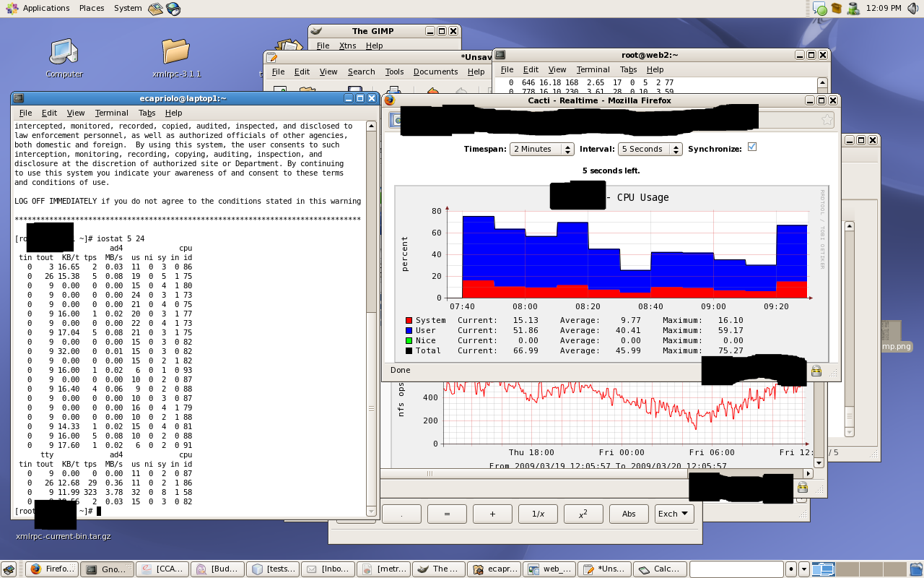Screen dimensions: 924x578
Task: Click the Total maximum value 75.27
Action: coord(731,351)
